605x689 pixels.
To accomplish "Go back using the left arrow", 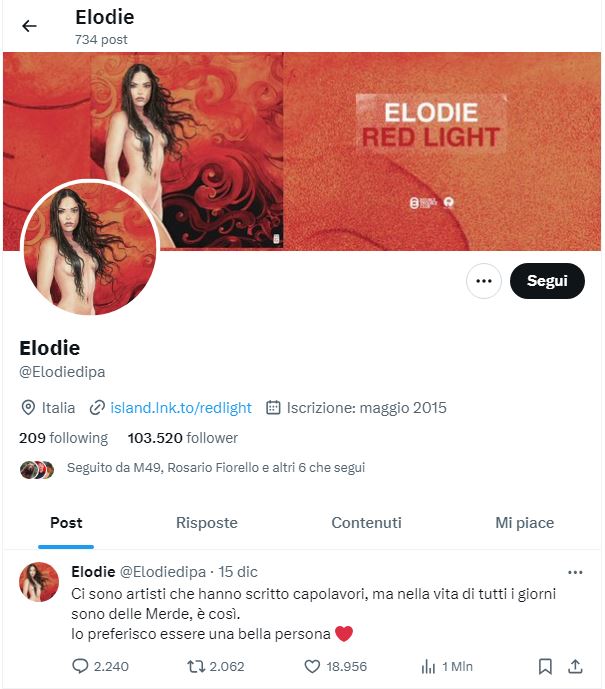I will point(29,26).
